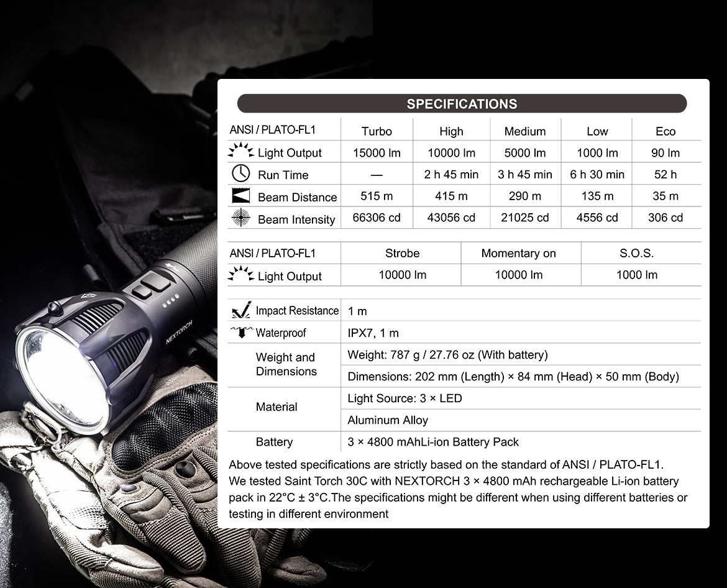Click the 2 h 45 min run time
This screenshot has width=727, height=588.
[x=451, y=175]
